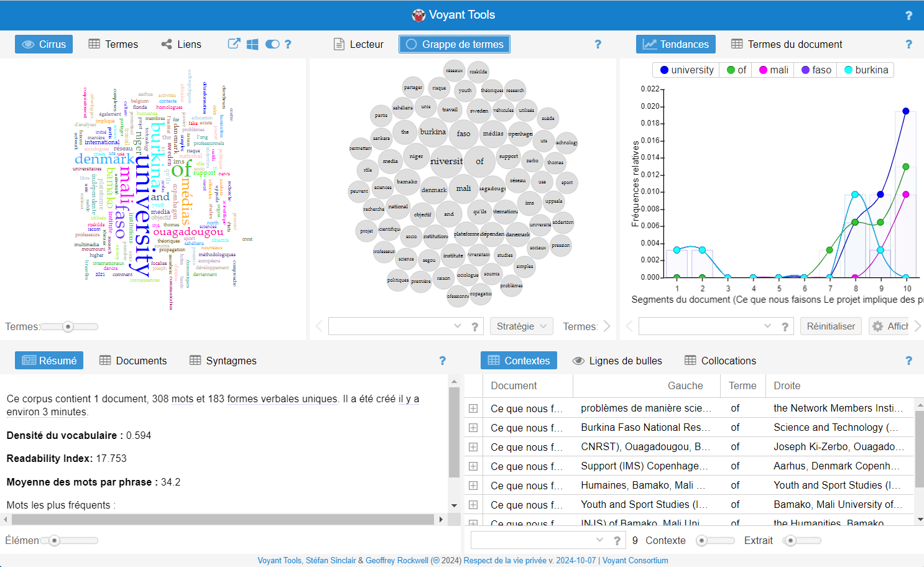Toggle the university series in the legend
Screen dimensions: 924x567
686,70
